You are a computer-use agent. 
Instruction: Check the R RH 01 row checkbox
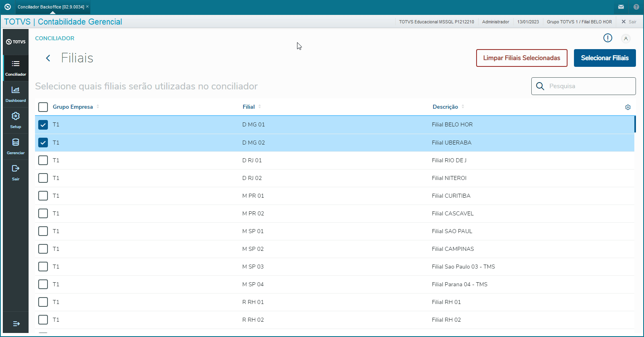43,302
